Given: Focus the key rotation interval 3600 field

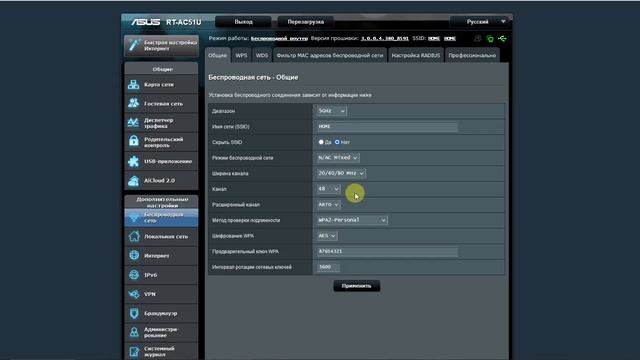Looking at the screenshot, I should click(x=328, y=267).
